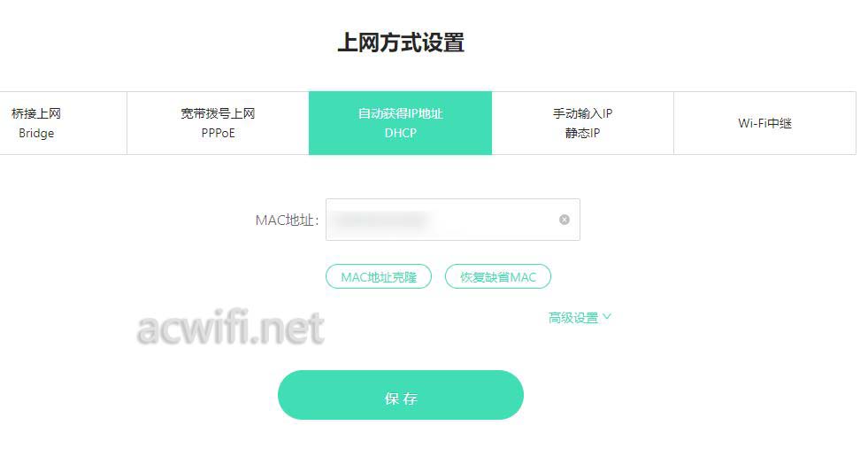Choose the 自动获得IP地址 tab
Viewport: 868px width, 464px height.
(400, 123)
